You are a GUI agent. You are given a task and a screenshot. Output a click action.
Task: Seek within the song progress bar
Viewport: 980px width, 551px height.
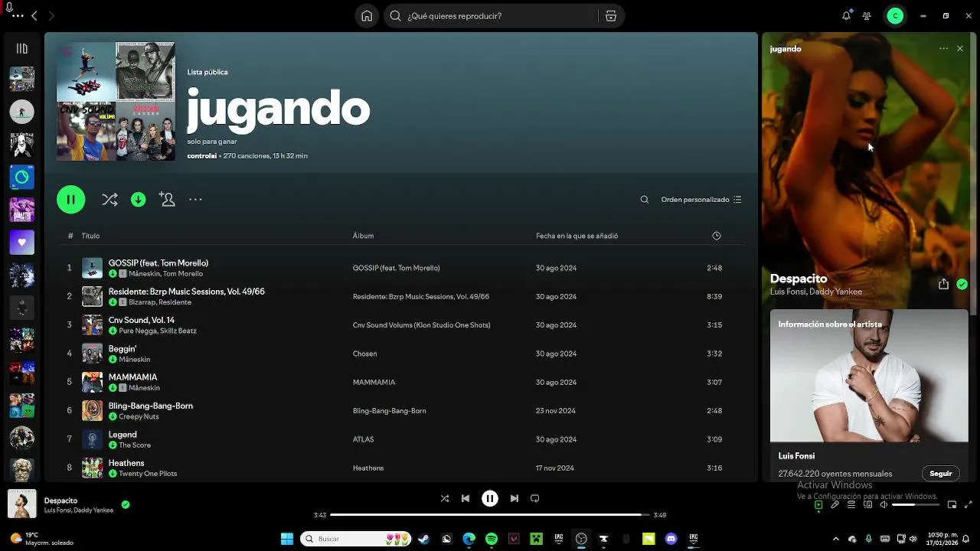pos(490,515)
